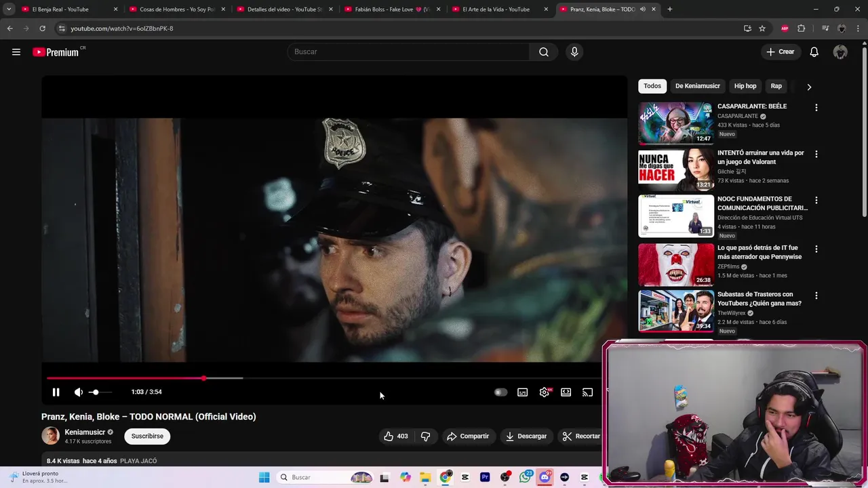Open the Keniamusicr channel name
The width and height of the screenshot is (868, 488).
pos(85,432)
